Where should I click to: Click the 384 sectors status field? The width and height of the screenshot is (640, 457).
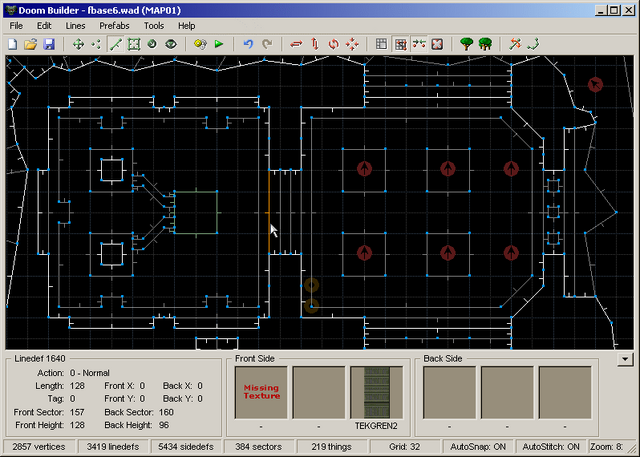click(258, 447)
